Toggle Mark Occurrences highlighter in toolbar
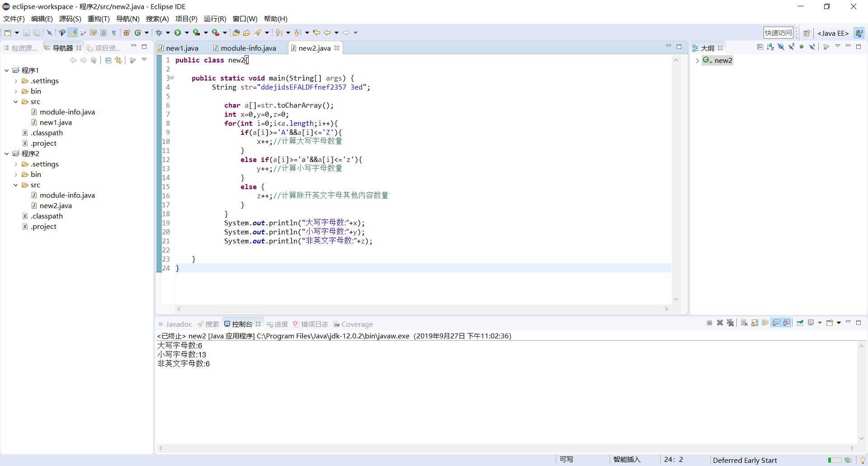Viewport: 868px width, 466px height. point(72,33)
